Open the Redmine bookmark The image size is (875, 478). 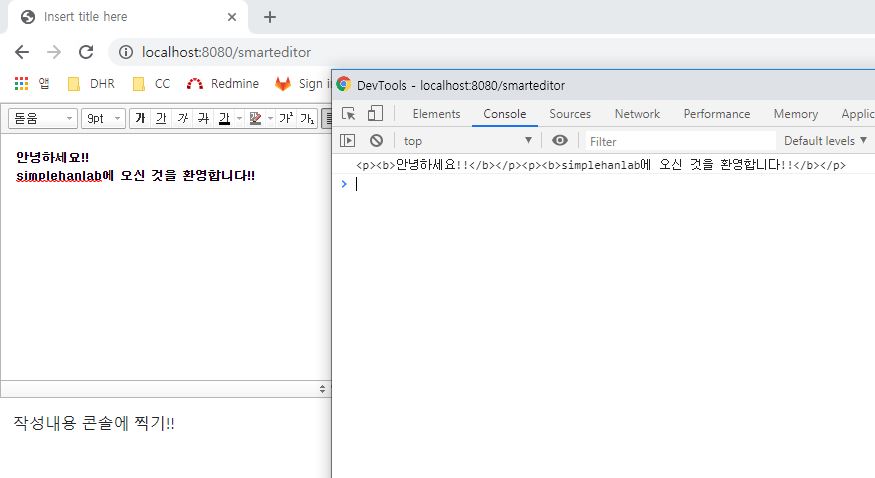point(223,84)
